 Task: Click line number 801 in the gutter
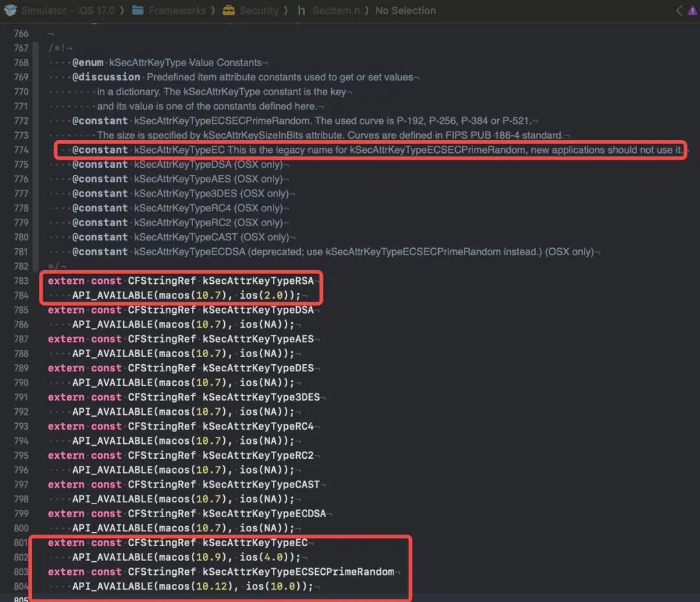(x=21, y=542)
